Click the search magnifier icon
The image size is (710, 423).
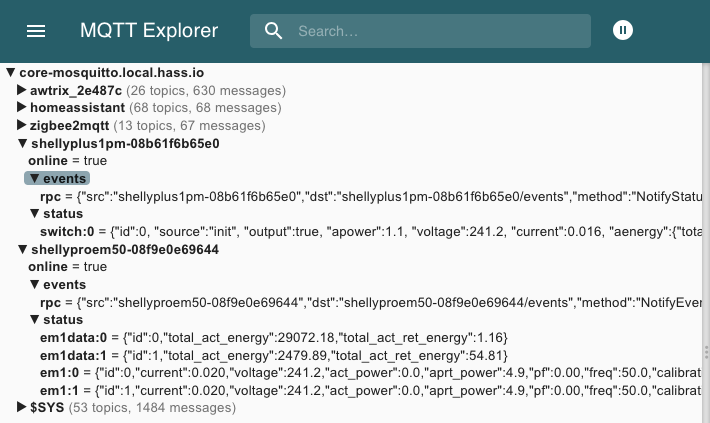pyautogui.click(x=273, y=31)
